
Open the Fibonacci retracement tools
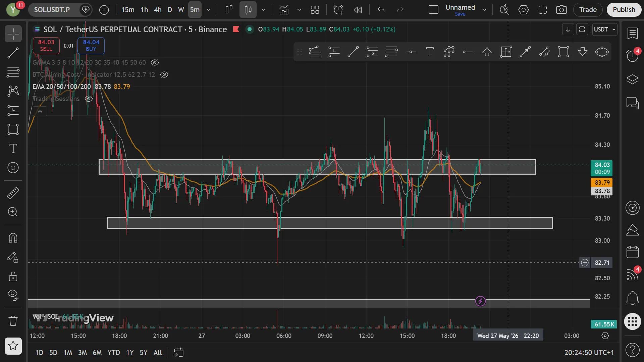13,72
